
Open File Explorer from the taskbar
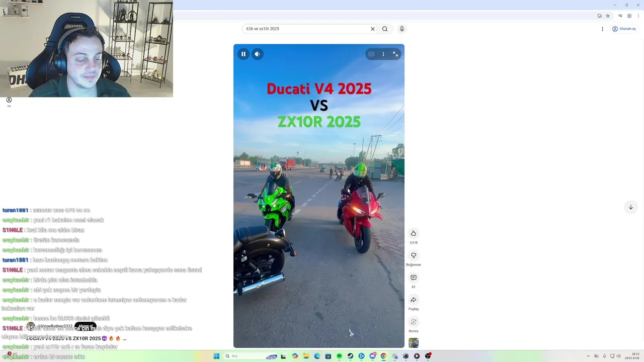pyautogui.click(x=306, y=356)
